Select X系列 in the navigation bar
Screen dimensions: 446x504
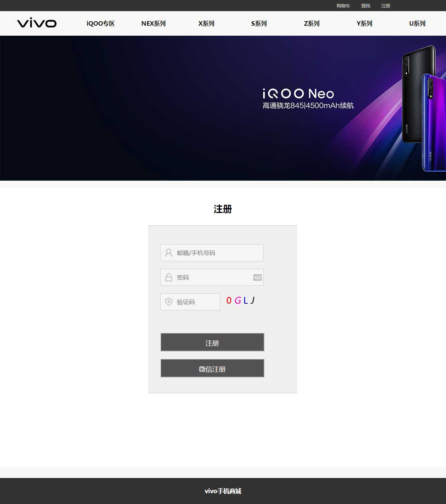[206, 23]
